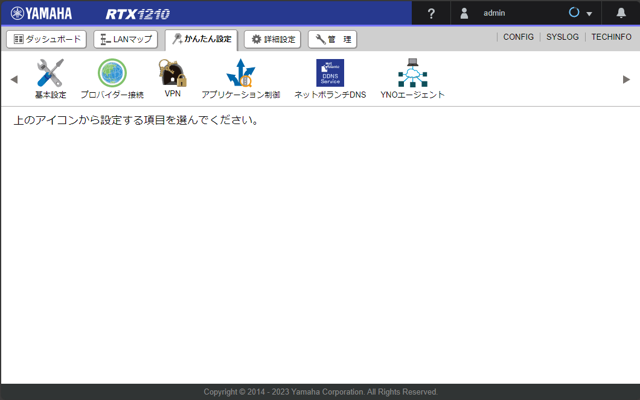Open the アプリケーション制御 arrows icon

click(241, 73)
